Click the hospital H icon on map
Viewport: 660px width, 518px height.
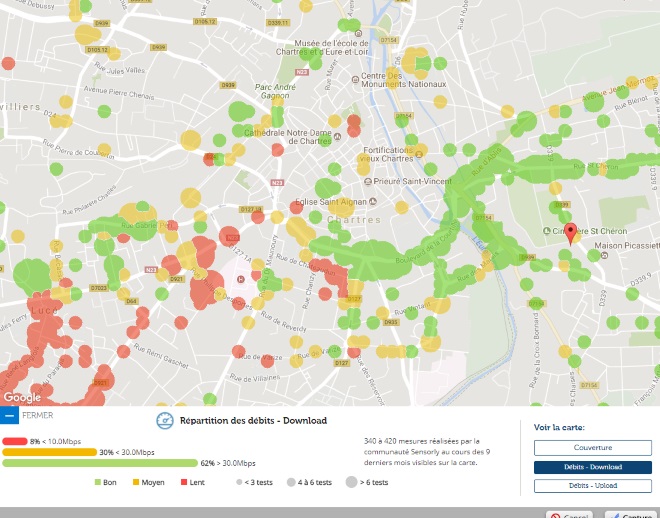click(240, 279)
